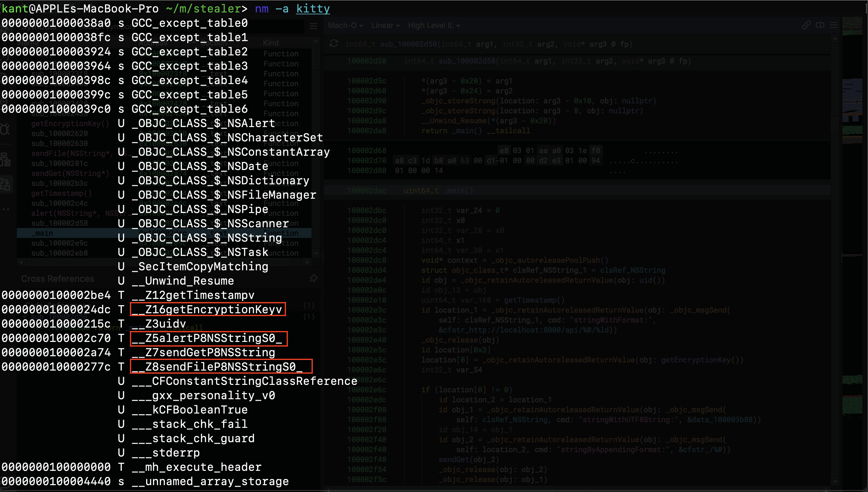Open the Mach-O view type dropdown
The image size is (868, 492).
click(x=345, y=25)
